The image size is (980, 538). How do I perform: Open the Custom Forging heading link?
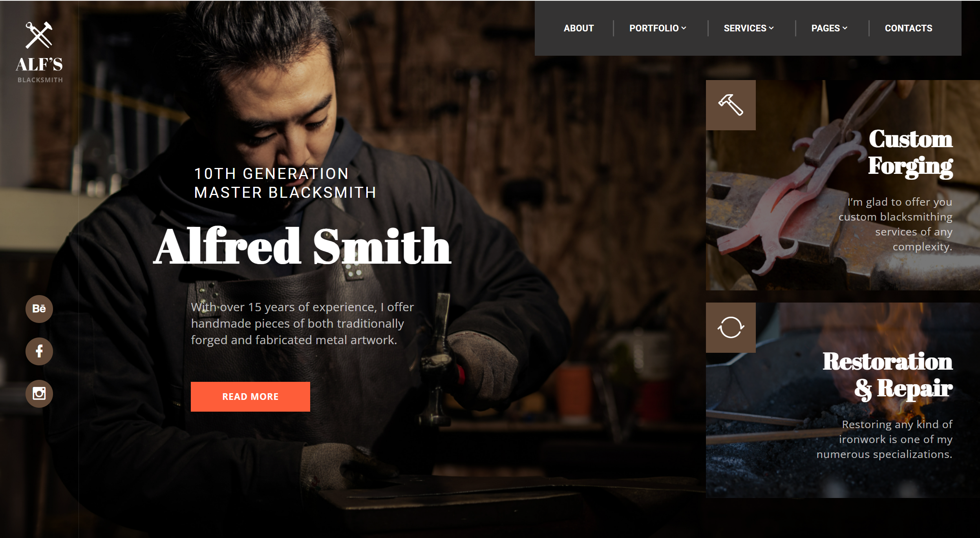point(910,153)
